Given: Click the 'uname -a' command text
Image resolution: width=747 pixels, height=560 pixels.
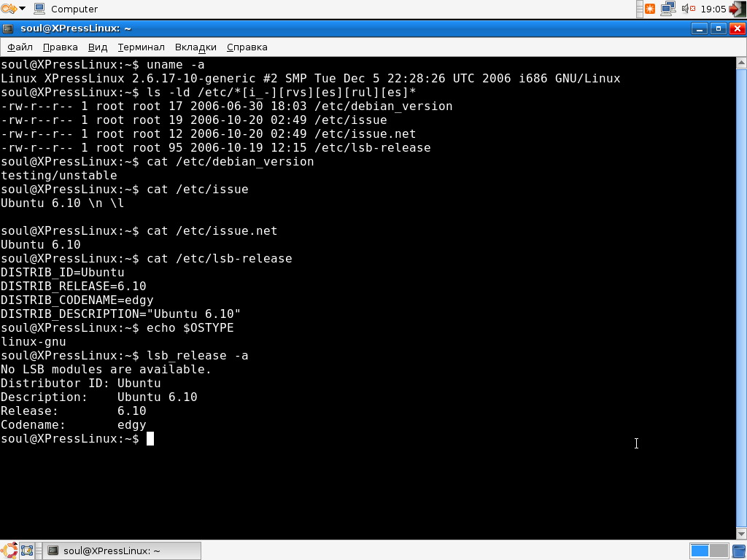Looking at the screenshot, I should tap(175, 65).
